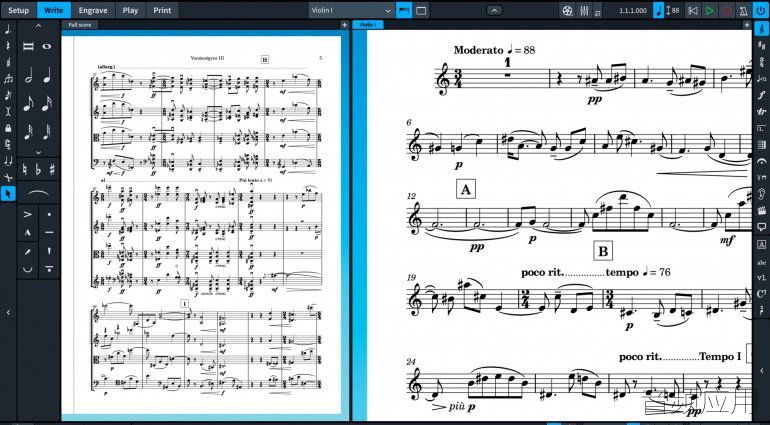Open the Tempo panel on right
Image resolution: width=770 pixels, height=425 pixels.
coord(762,79)
